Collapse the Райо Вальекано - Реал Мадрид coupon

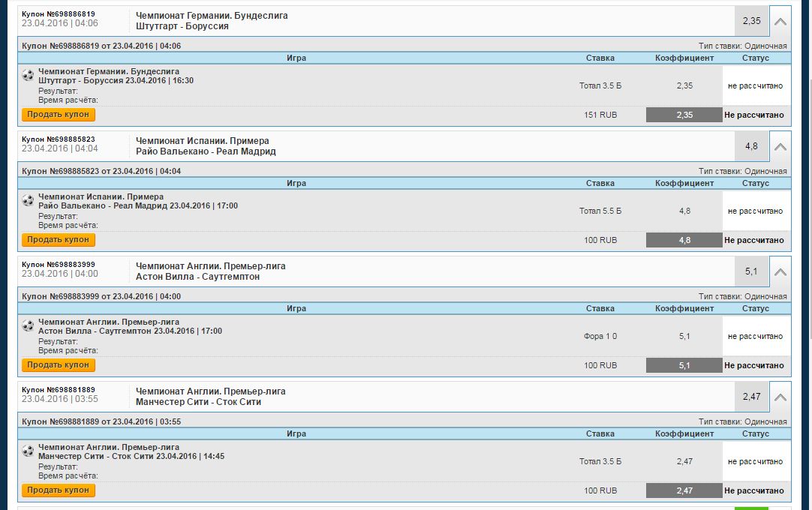click(780, 146)
